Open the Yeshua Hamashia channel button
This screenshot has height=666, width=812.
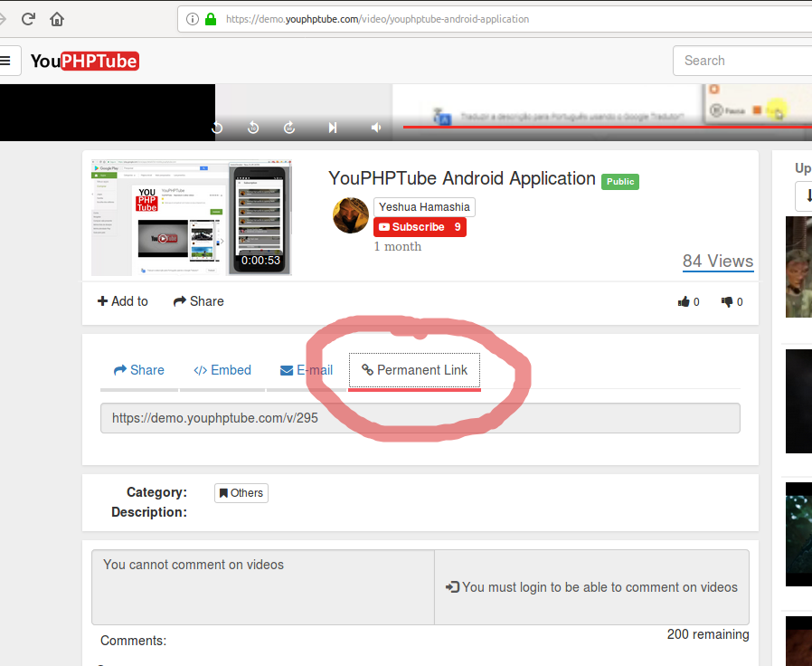pos(424,207)
